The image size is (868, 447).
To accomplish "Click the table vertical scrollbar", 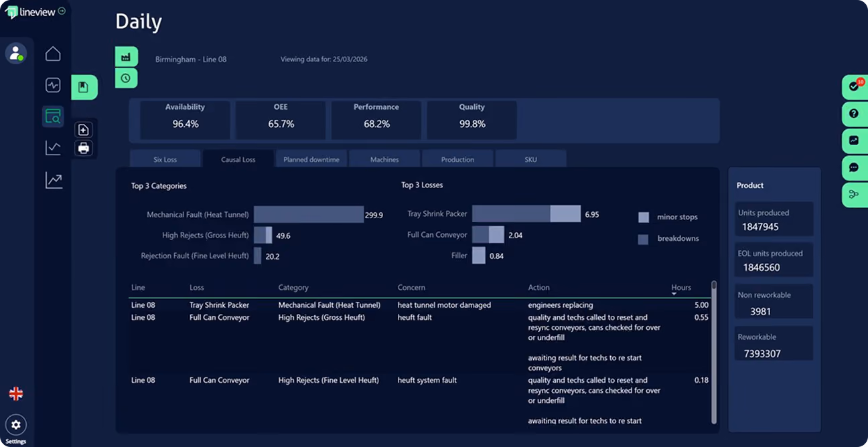I will point(714,352).
